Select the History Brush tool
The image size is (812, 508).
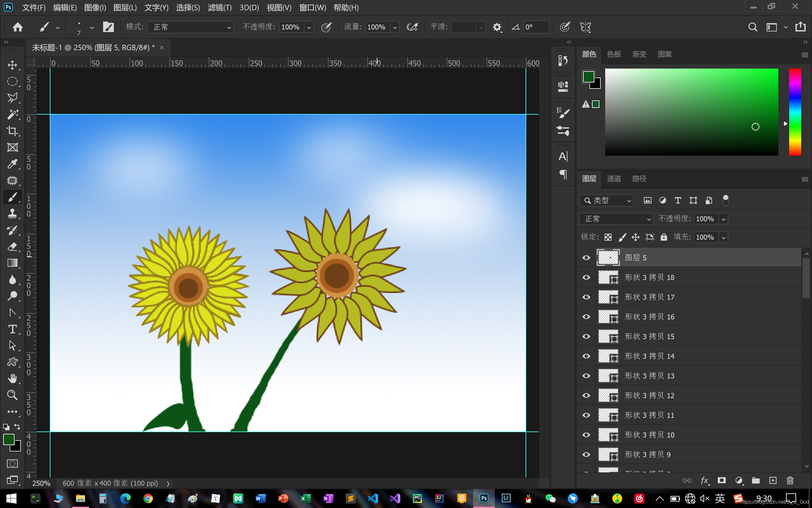coord(12,230)
